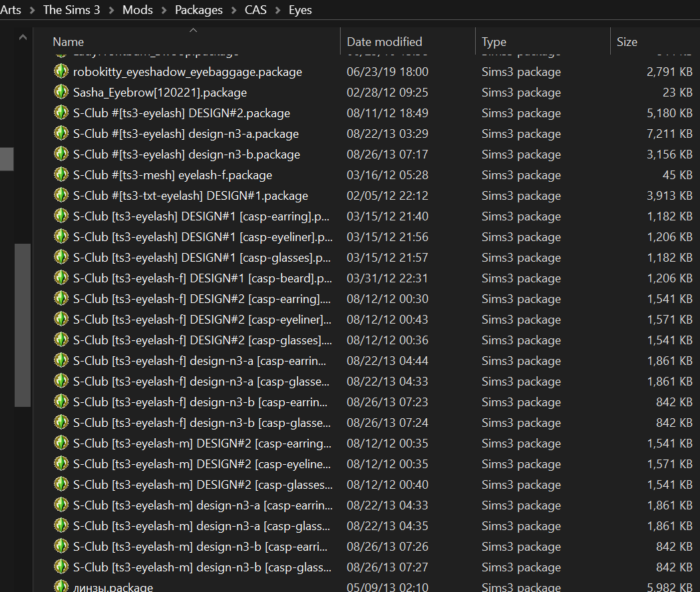The image size is (700, 592).
Task: Click icon of eyelash-m DESIGN#2 casp-earring file
Action: pyautogui.click(x=61, y=443)
